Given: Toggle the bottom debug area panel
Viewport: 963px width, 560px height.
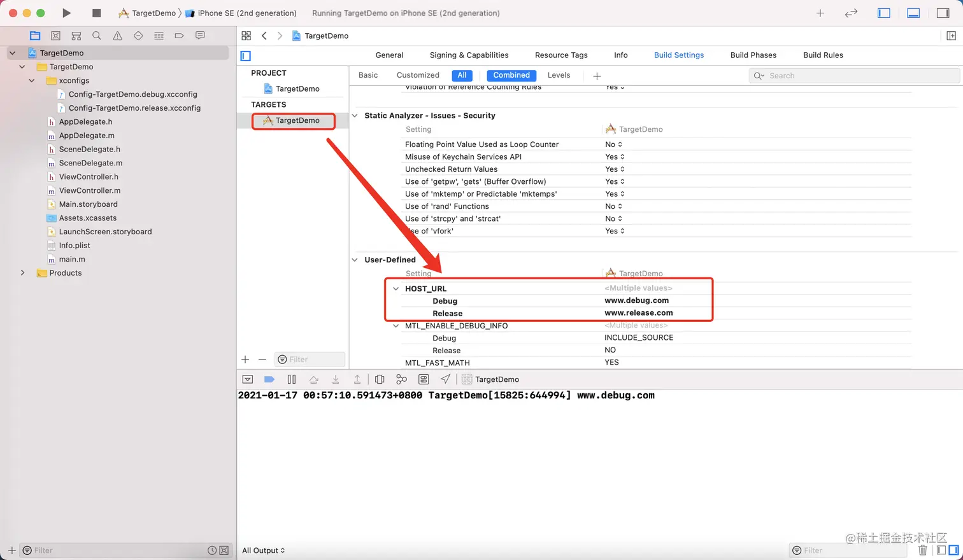Looking at the screenshot, I should click(913, 13).
